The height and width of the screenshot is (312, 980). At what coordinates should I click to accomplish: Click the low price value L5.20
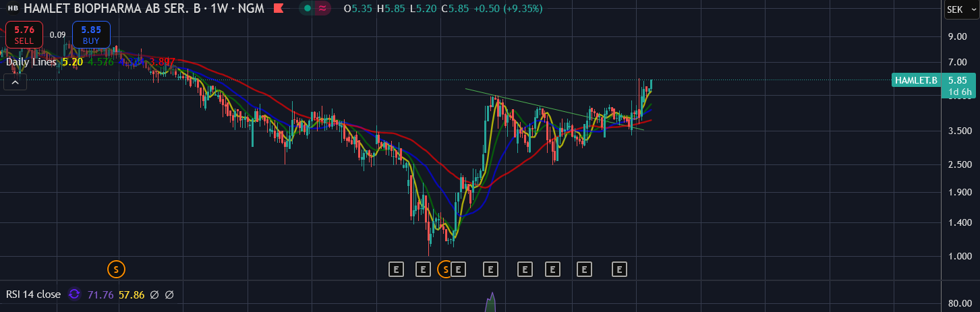click(422, 9)
